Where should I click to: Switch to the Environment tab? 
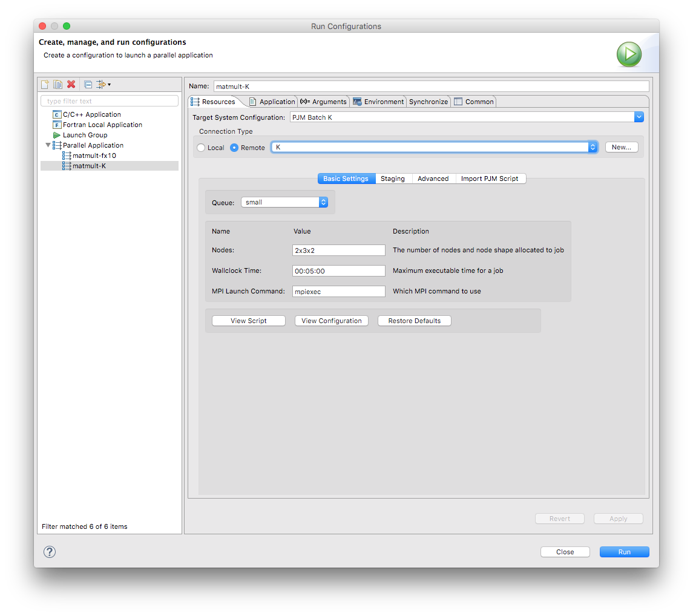(x=378, y=102)
